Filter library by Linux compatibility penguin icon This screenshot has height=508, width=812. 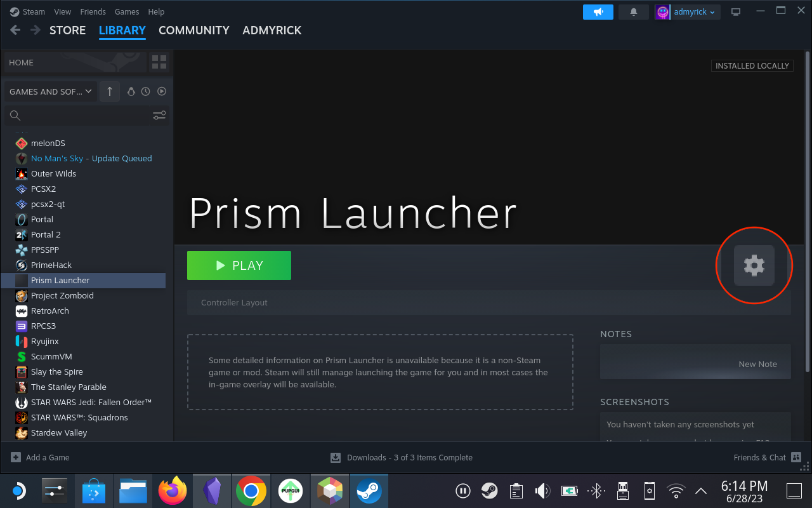tap(131, 91)
